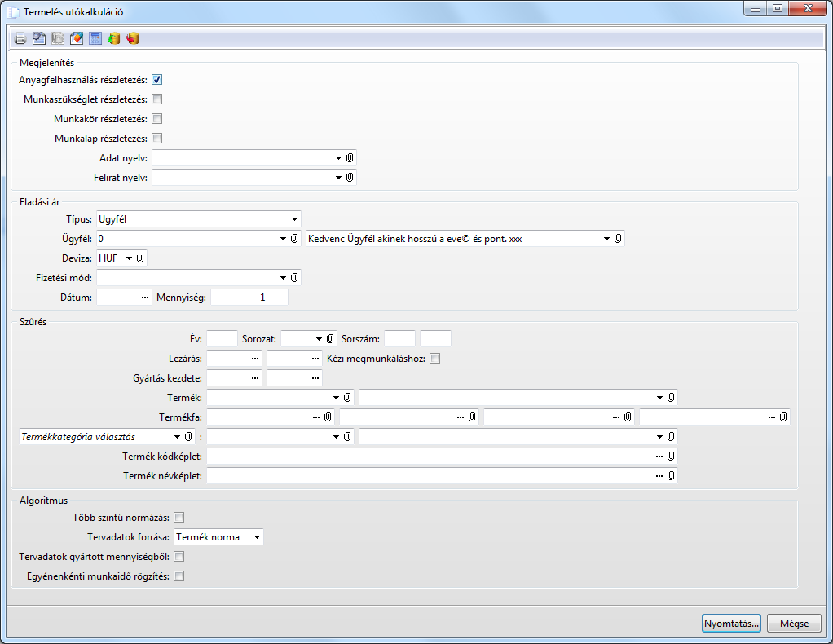
Task: Click first Sorszám input box
Action: (x=399, y=338)
